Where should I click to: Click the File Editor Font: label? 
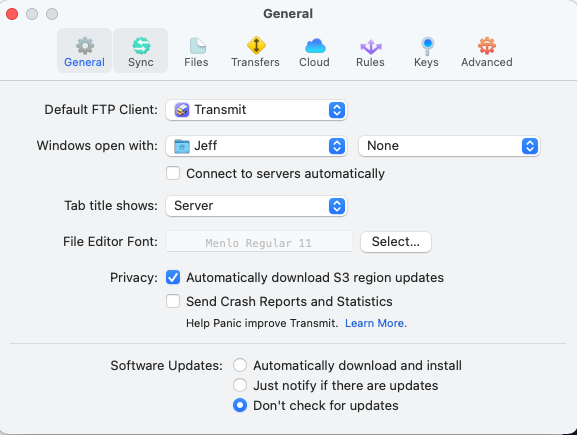pyautogui.click(x=110, y=241)
